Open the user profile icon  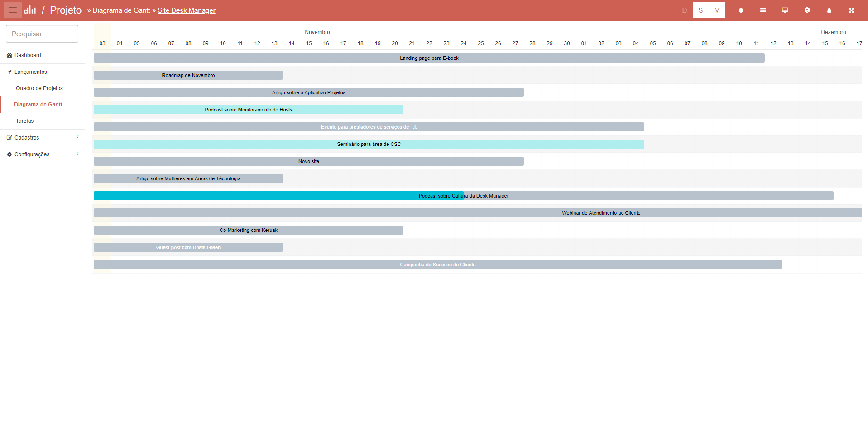(829, 10)
